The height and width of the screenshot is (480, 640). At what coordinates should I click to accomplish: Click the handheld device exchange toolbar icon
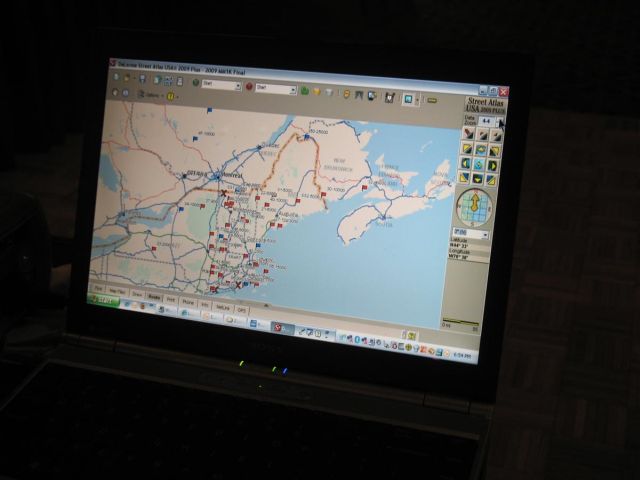[x=372, y=96]
